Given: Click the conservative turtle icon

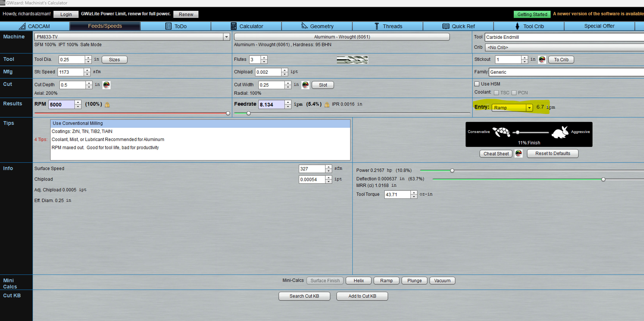Looking at the screenshot, I should tap(501, 132).
